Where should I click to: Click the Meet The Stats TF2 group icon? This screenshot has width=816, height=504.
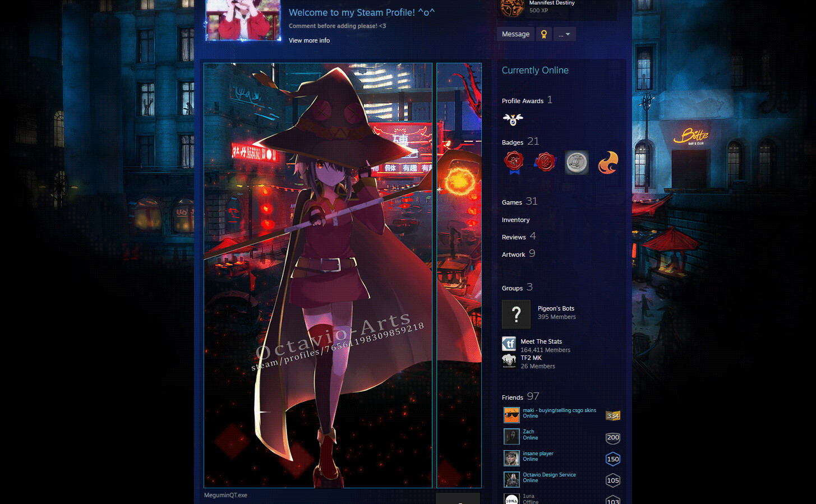pos(509,343)
